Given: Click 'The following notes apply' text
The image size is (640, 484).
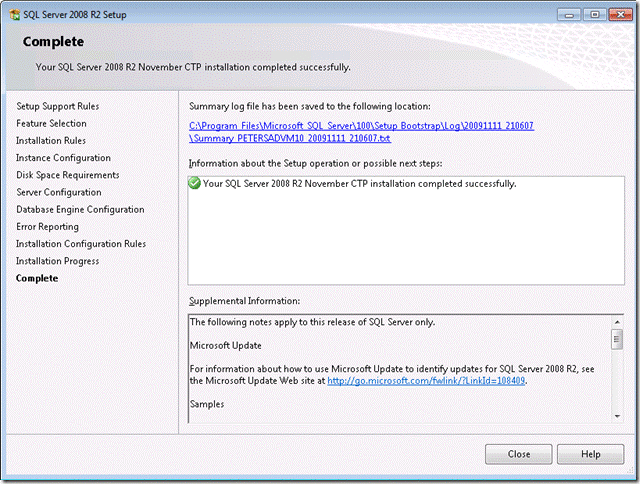Looking at the screenshot, I should click(x=312, y=322).
